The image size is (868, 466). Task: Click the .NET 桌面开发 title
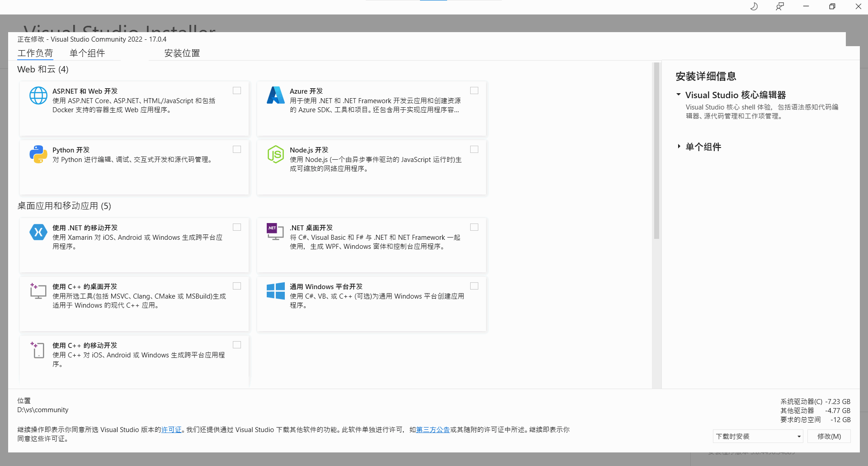[x=311, y=228]
